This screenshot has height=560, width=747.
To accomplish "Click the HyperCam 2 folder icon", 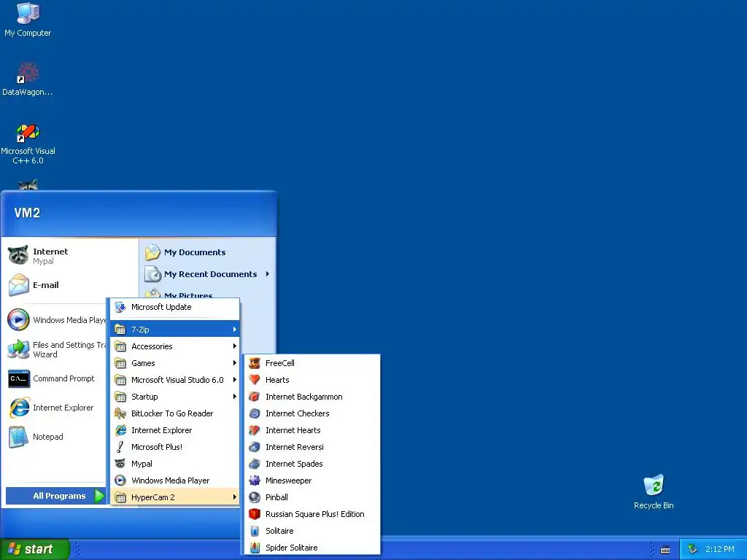I will click(x=120, y=497).
